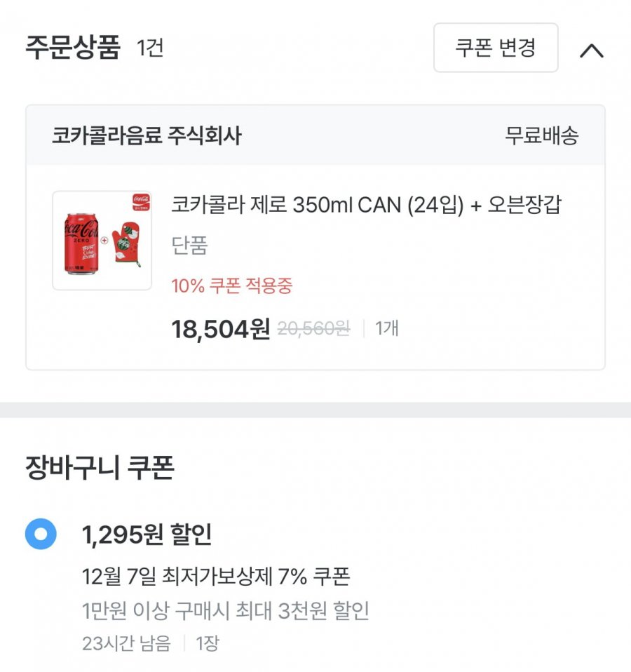Tap the discounted price 18,504원
This screenshot has height=672, width=631.
coord(220,328)
